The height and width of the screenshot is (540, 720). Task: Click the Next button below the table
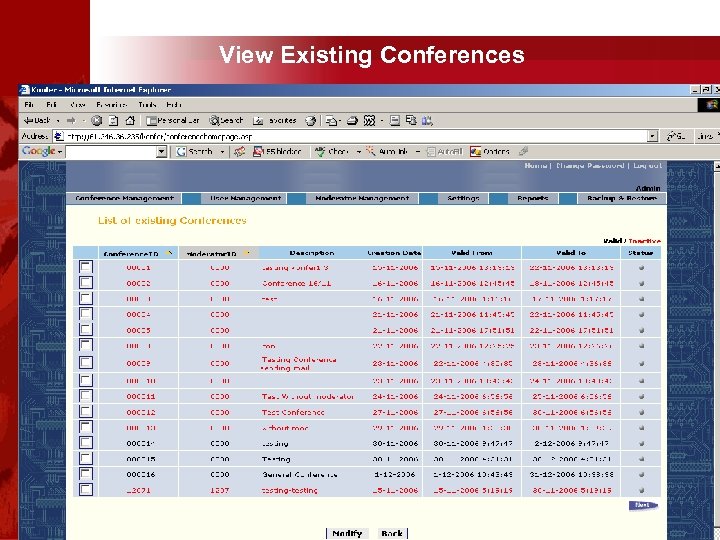643,506
